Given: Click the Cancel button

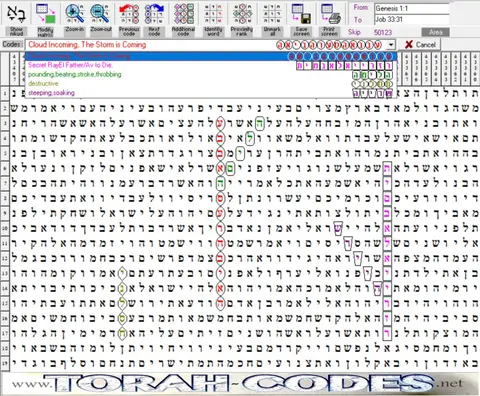Looking at the screenshot, I should tap(420, 44).
